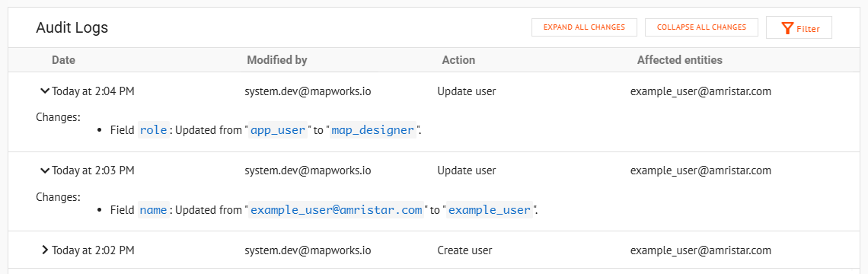Collapse the 2:03 PM log entry chevron

pos(46,170)
